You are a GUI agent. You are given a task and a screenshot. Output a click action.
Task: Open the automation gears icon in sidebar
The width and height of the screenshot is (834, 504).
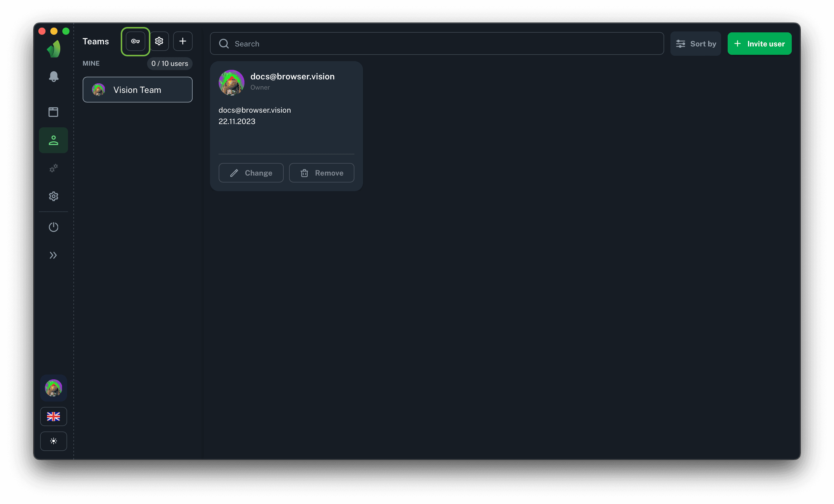click(x=54, y=168)
